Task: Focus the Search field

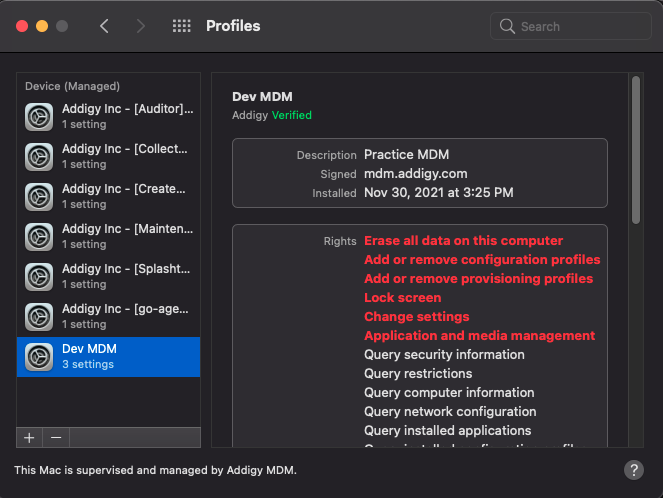Action: [570, 26]
